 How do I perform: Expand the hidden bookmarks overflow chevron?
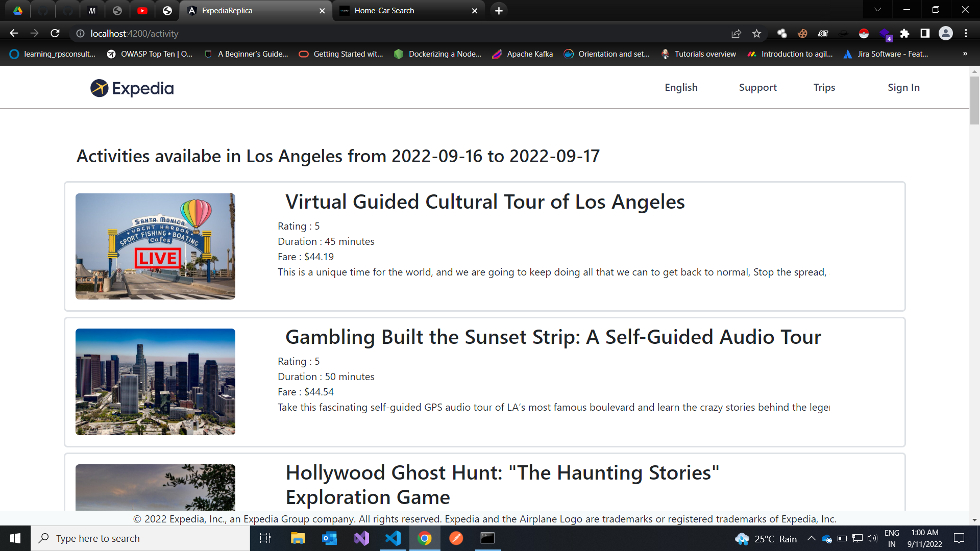tap(965, 54)
